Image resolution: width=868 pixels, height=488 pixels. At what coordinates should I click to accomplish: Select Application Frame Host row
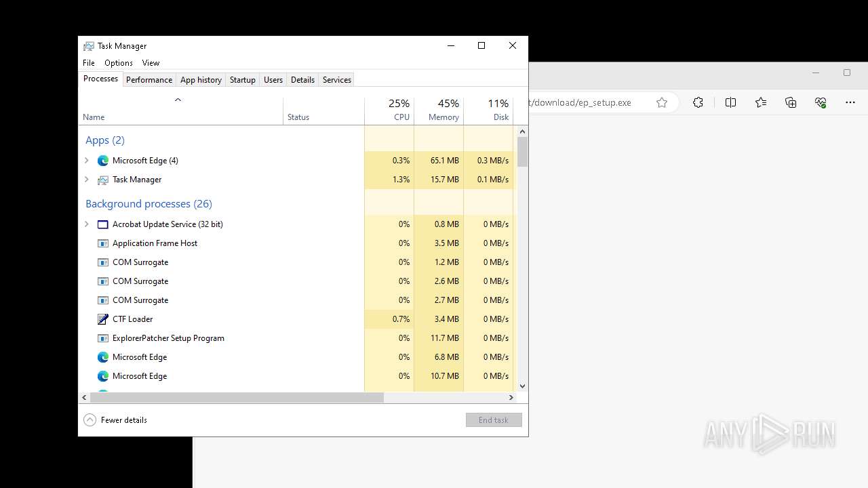pyautogui.click(x=296, y=243)
